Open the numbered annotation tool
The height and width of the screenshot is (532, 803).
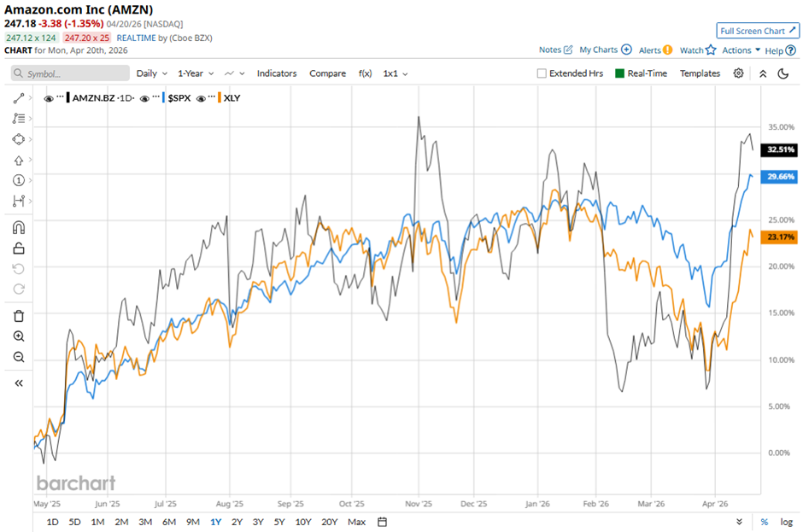click(x=19, y=180)
